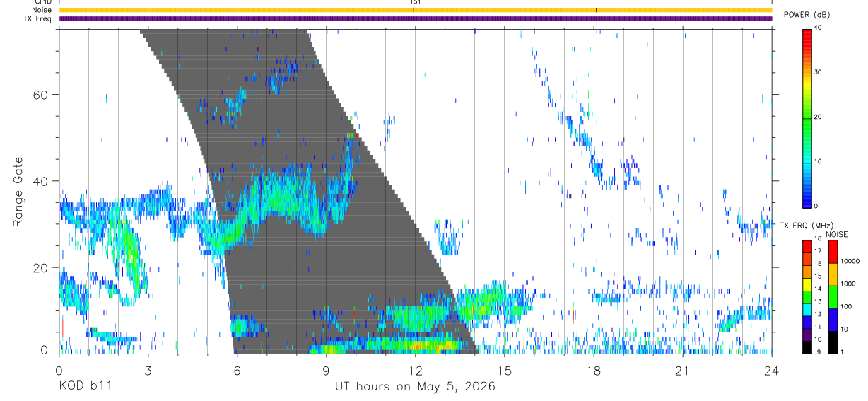
Task: Click the purple TX Freq bar above the plot
Action: click(x=416, y=18)
